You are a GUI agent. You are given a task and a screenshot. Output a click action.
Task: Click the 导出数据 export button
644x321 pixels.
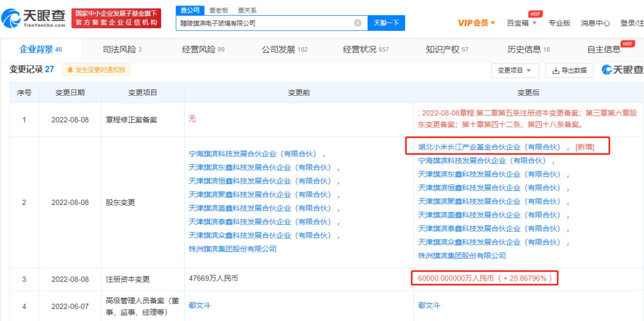tap(569, 70)
